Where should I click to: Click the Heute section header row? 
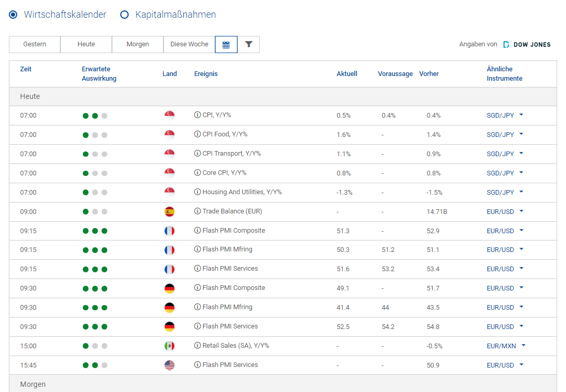coord(283,96)
